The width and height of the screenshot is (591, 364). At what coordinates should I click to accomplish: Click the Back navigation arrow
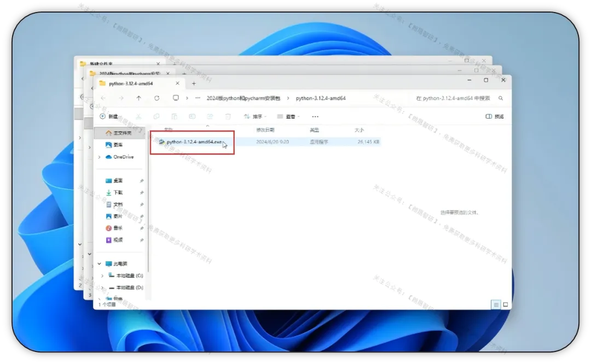(103, 98)
